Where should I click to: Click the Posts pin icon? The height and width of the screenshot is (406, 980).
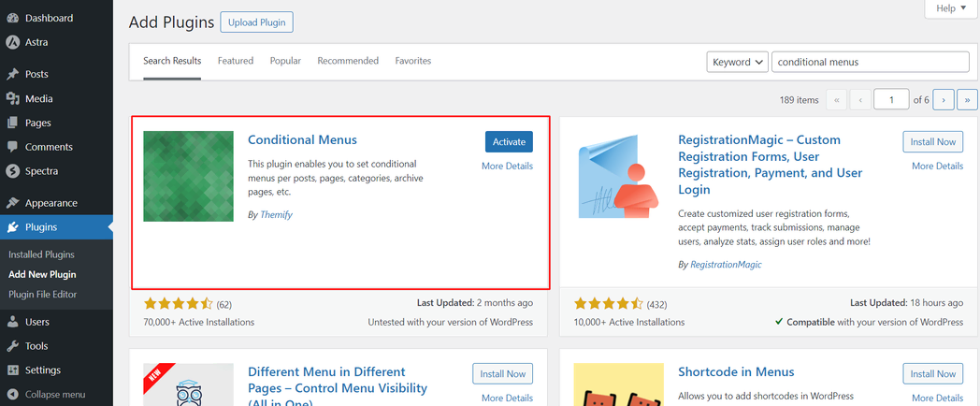(x=12, y=74)
